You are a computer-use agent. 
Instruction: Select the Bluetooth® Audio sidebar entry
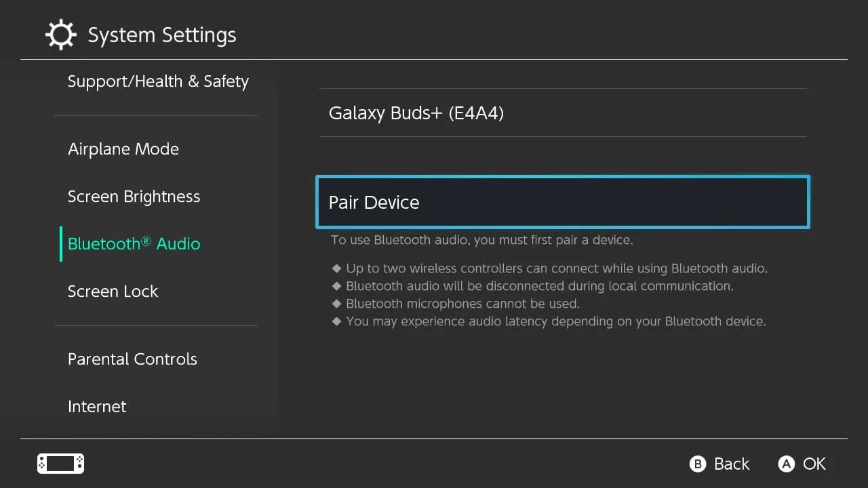(133, 243)
